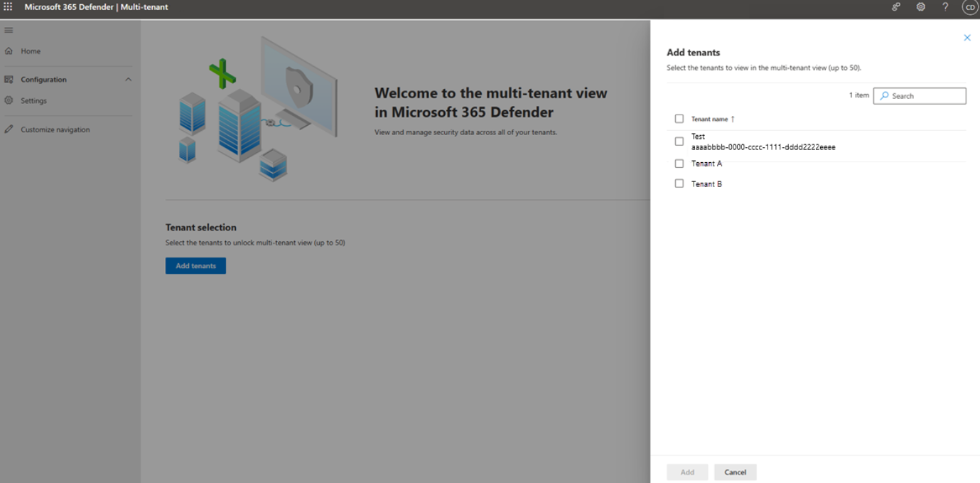Viewport: 980px width, 483px height.
Task: Click the feedback link icon in the top bar
Action: coord(896,7)
